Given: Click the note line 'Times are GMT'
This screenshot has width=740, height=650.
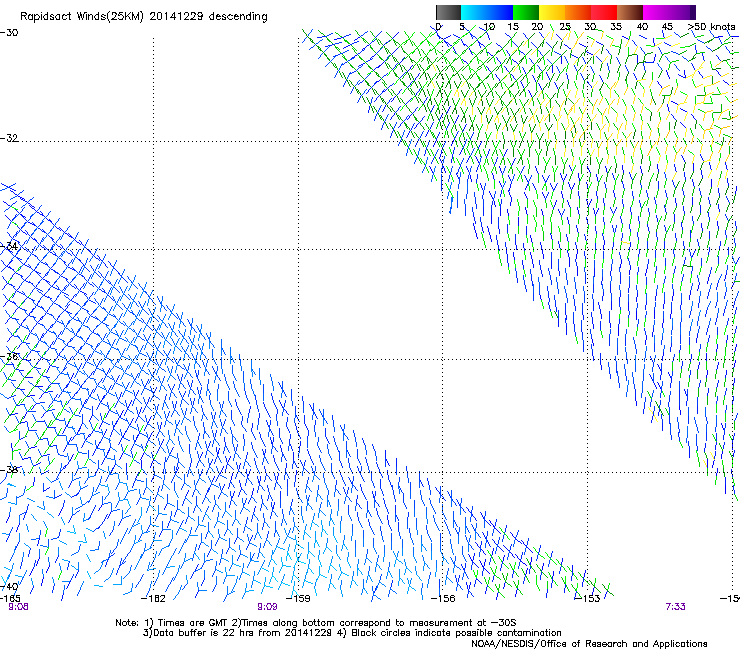Looking at the screenshot, I should tap(193, 623).
